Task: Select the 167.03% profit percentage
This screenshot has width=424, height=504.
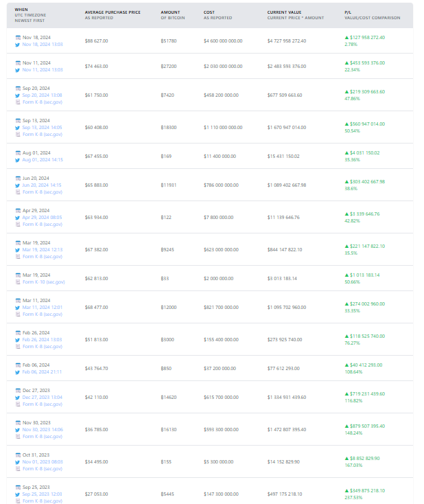Action: (353, 466)
